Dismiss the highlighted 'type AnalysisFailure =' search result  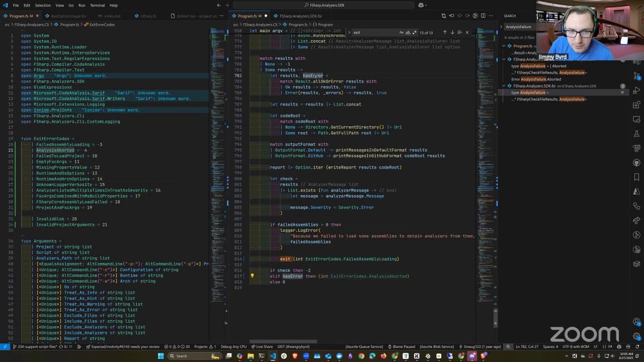click(622, 93)
